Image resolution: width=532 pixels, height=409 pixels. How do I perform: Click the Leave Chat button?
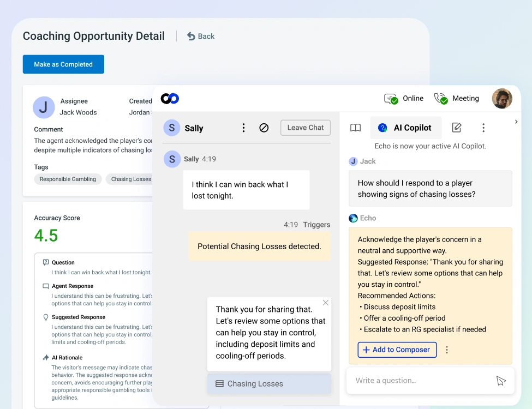[306, 128]
